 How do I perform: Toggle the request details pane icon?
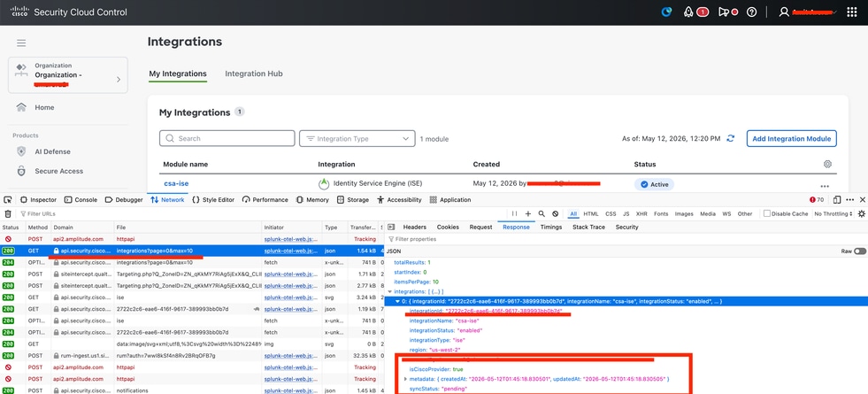tap(391, 228)
